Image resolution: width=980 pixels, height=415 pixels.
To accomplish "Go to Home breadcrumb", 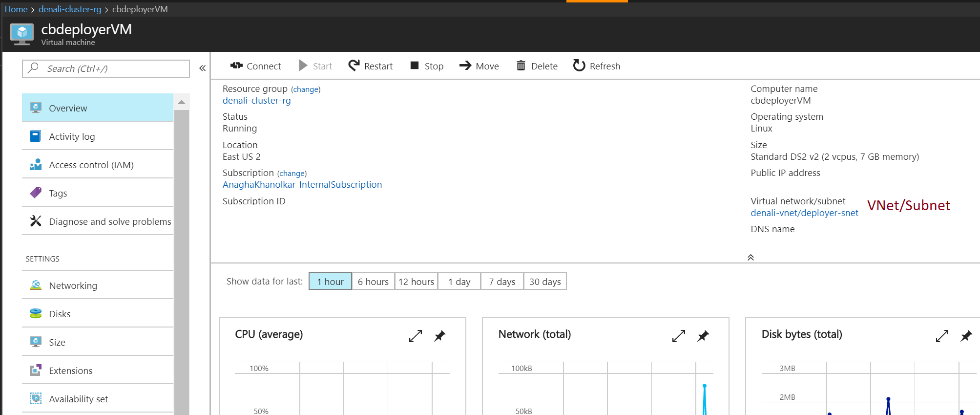I will click(x=16, y=9).
